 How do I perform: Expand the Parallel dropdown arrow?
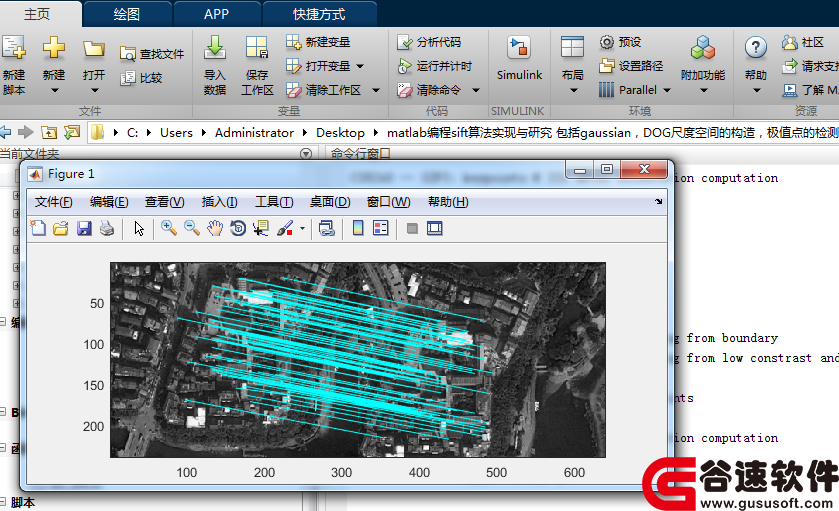667,90
